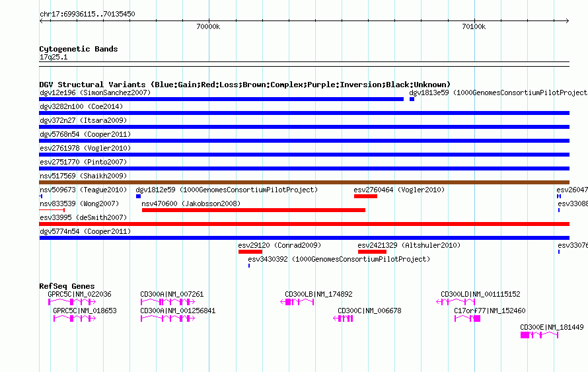Screen dimensions: 588x372
Task: Click the 70100k ruler position label
Action: 474,26
